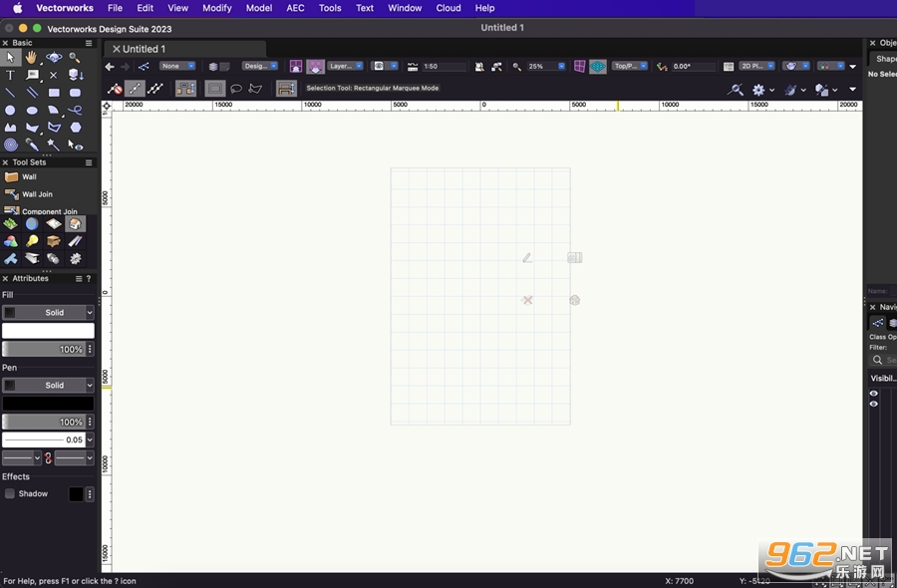Viewport: 897px width, 588px height.
Task: Open the File menu
Action: coord(115,8)
